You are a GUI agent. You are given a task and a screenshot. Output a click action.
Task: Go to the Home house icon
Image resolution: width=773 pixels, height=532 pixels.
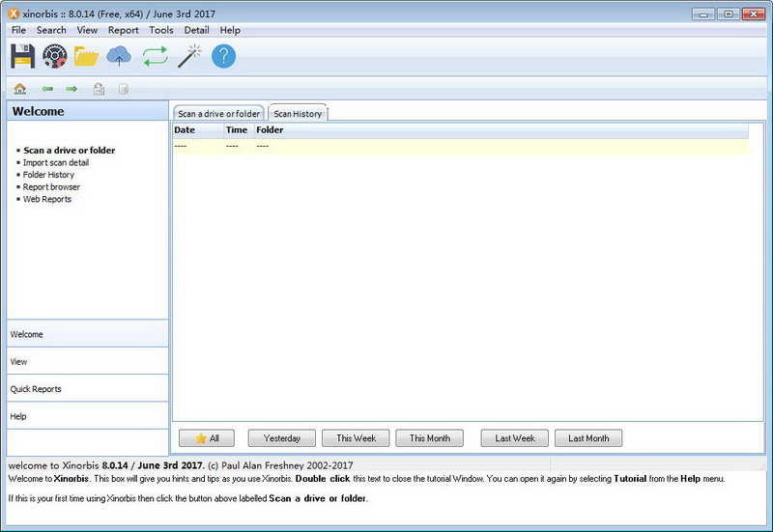[20, 89]
